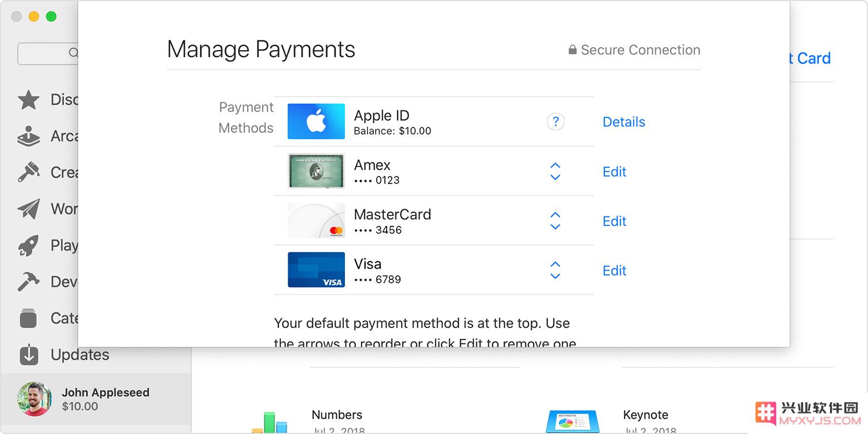The height and width of the screenshot is (434, 868).
Task: Click the MasterCard number ending 3456
Action: click(378, 230)
